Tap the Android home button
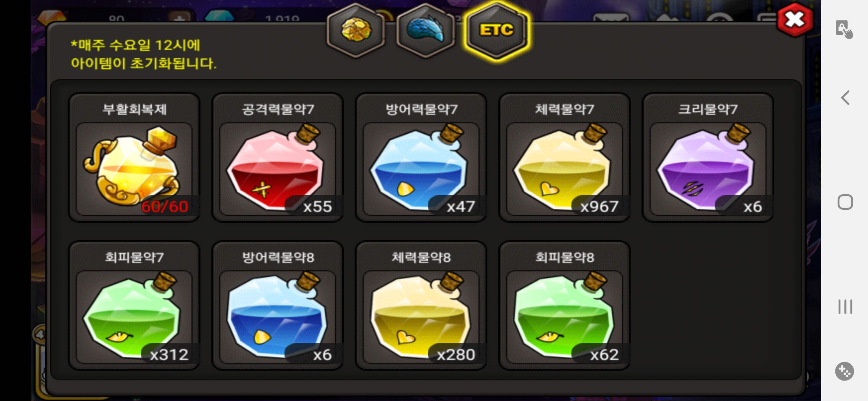Viewport: 868px width, 401px height. [845, 202]
